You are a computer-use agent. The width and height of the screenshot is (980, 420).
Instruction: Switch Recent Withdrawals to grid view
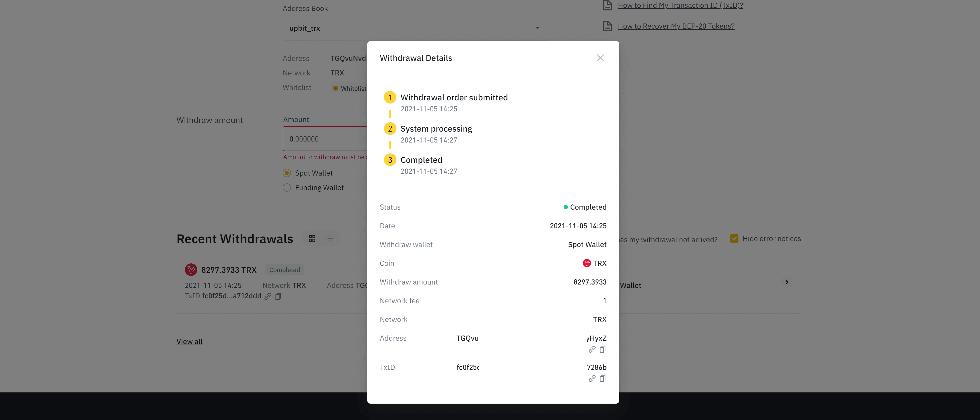point(312,238)
